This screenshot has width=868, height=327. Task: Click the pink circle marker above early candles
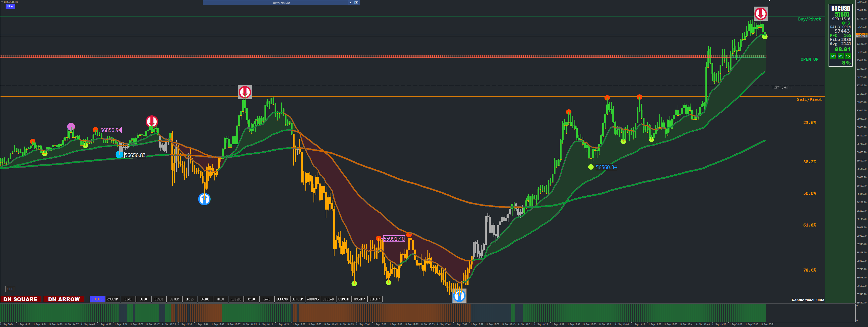pyautogui.click(x=71, y=127)
